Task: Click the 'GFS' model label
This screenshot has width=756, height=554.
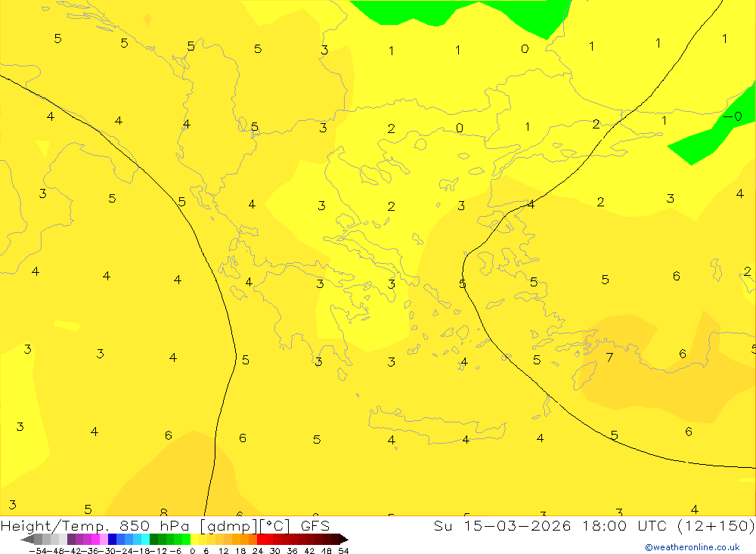Action: click(315, 526)
